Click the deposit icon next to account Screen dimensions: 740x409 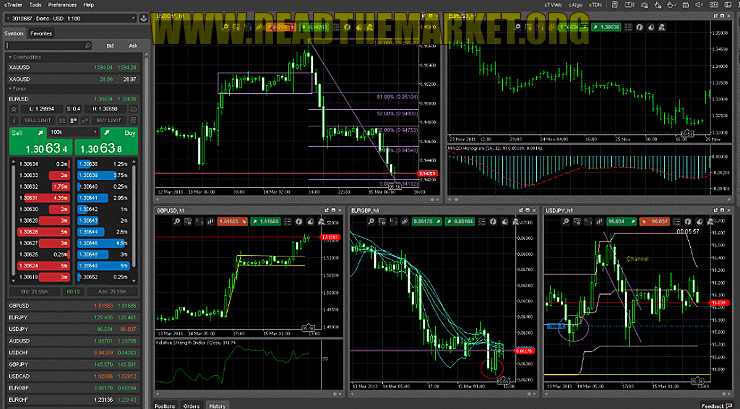coord(143,18)
